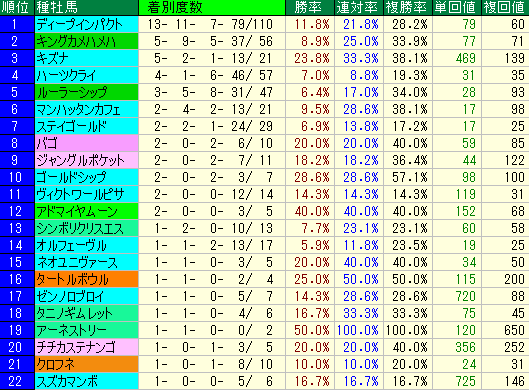Select the キングカメハメハ sire cell
Screen dimensions: 529x390
point(86,41)
